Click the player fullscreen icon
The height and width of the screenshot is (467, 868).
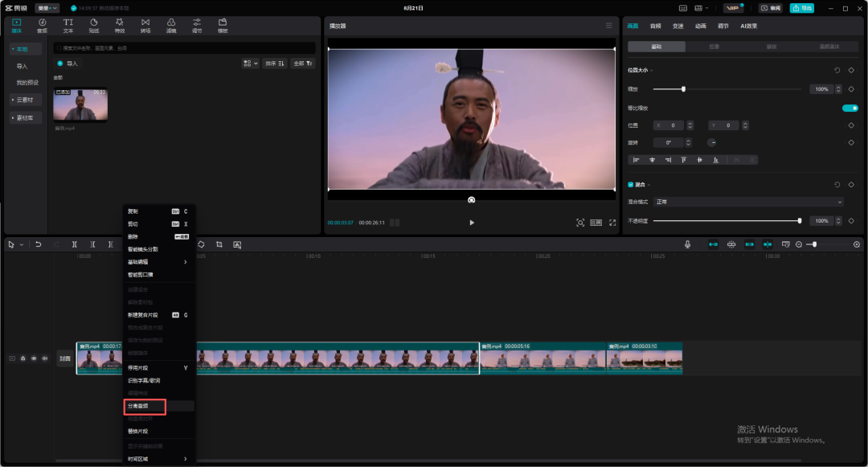[612, 223]
